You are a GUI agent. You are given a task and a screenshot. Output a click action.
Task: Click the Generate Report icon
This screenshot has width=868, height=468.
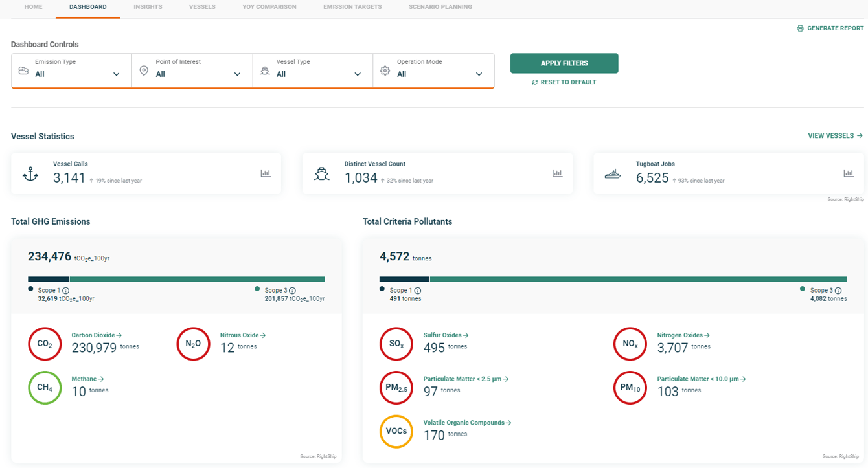pyautogui.click(x=800, y=28)
